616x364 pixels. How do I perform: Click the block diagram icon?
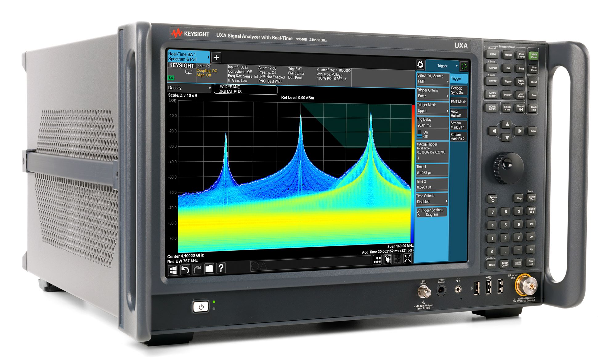click(377, 260)
